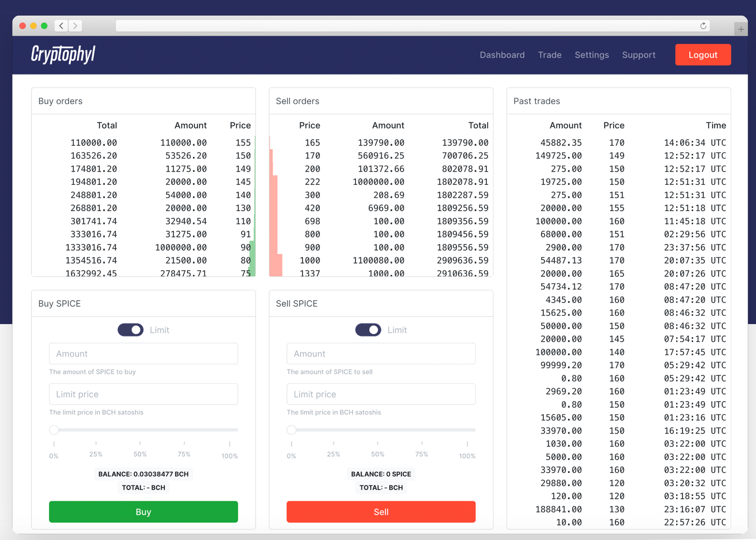Click the Buy SPICE percentage slider handle
Viewport: 756px width, 540px height.
[x=54, y=430]
